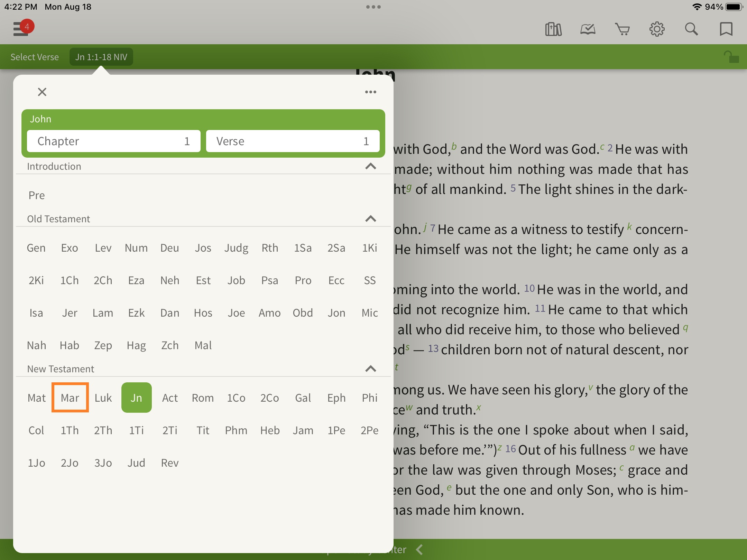The image size is (747, 560).
Task: Open the bookmark icon
Action: tap(726, 29)
